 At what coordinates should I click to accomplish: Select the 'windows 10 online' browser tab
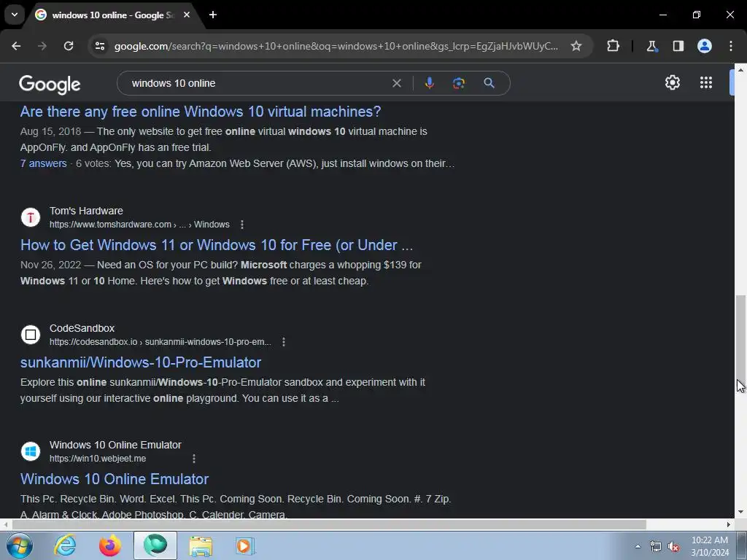pyautogui.click(x=112, y=15)
